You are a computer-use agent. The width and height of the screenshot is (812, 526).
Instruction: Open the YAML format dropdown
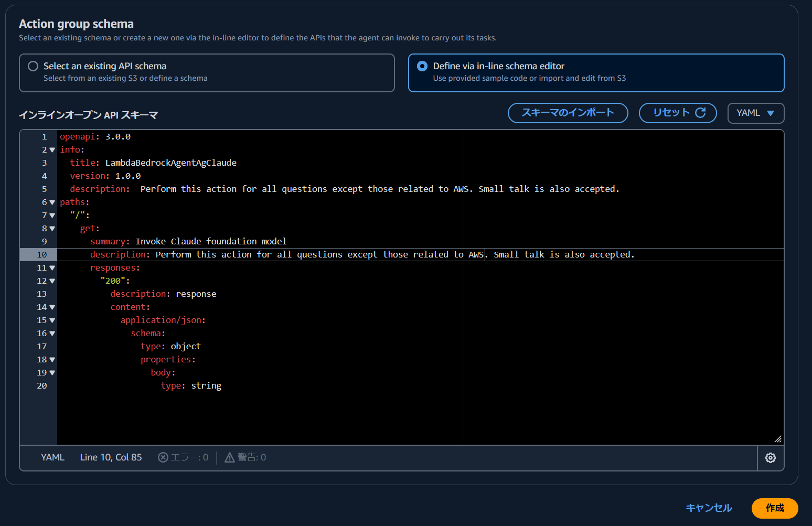(755, 113)
